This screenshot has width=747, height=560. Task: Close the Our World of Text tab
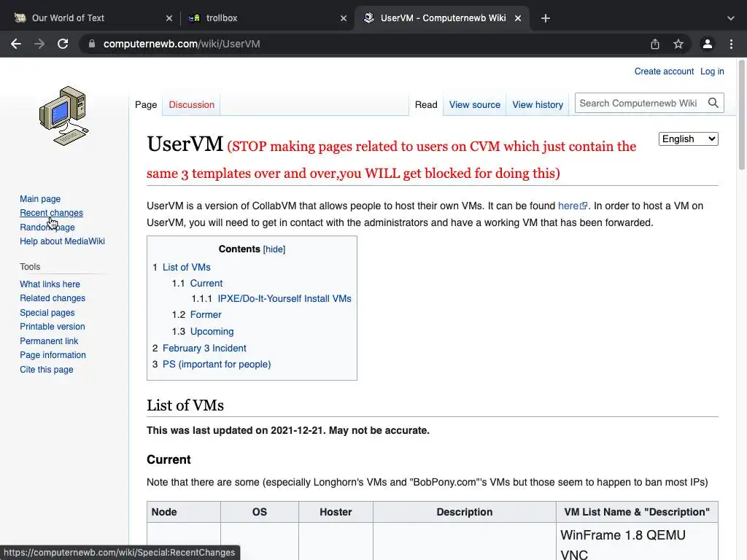(x=169, y=18)
